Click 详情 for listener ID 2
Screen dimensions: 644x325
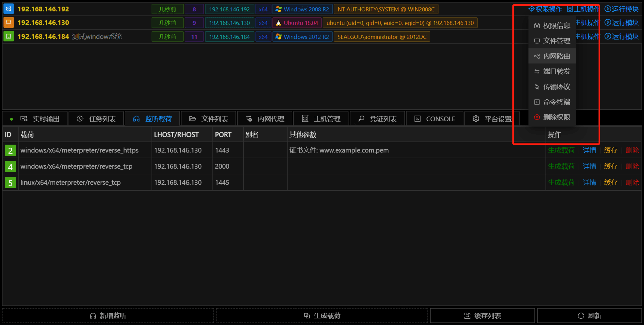click(589, 150)
